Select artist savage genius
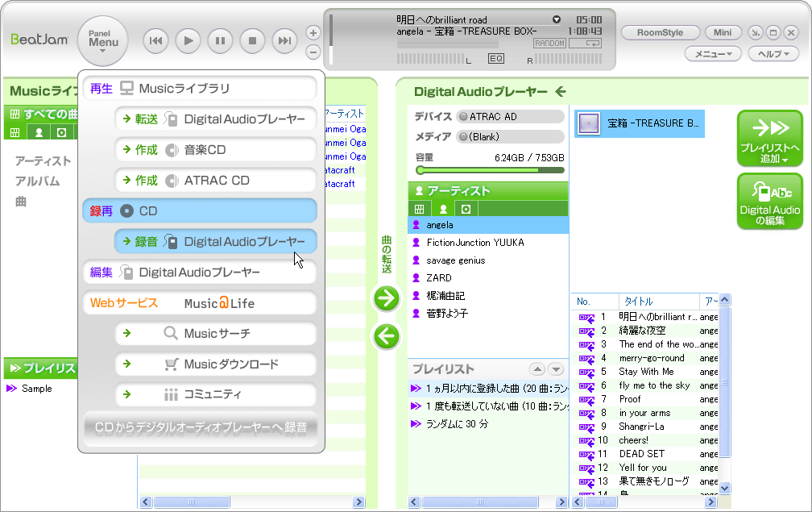Viewport: 812px width, 512px height. click(x=488, y=260)
